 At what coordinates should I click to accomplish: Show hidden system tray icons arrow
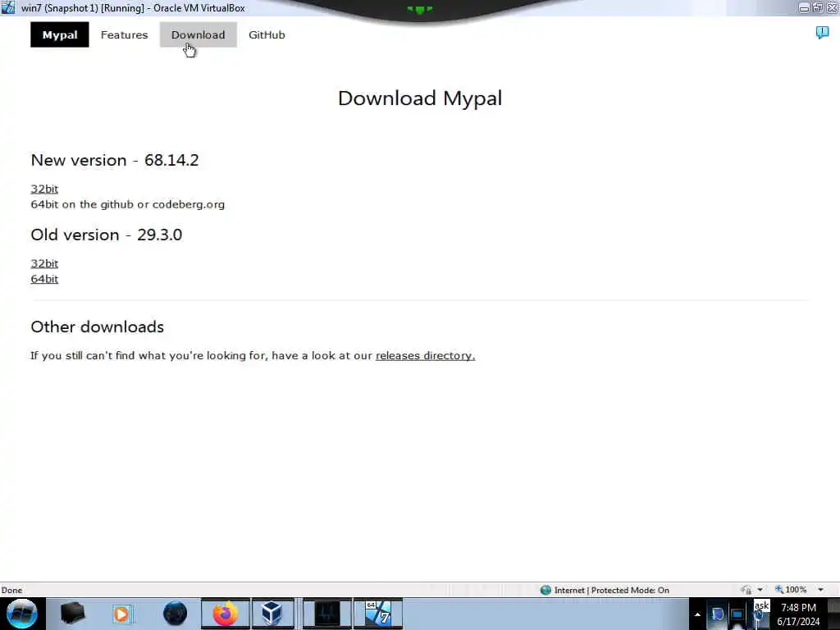tap(697, 614)
